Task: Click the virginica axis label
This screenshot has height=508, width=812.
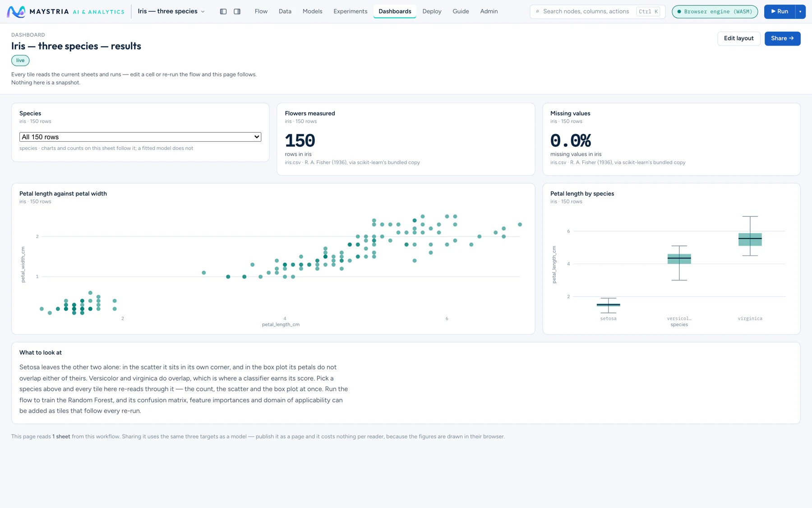Action: (x=750, y=319)
